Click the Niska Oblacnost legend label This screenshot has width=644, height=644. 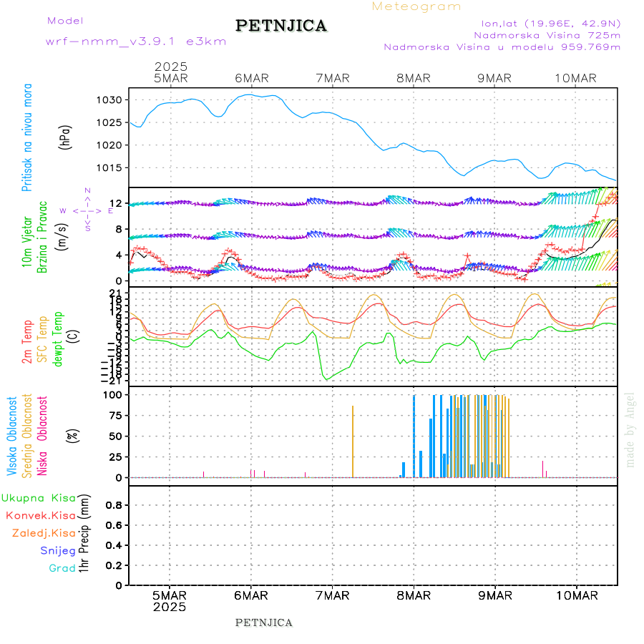coord(43,436)
